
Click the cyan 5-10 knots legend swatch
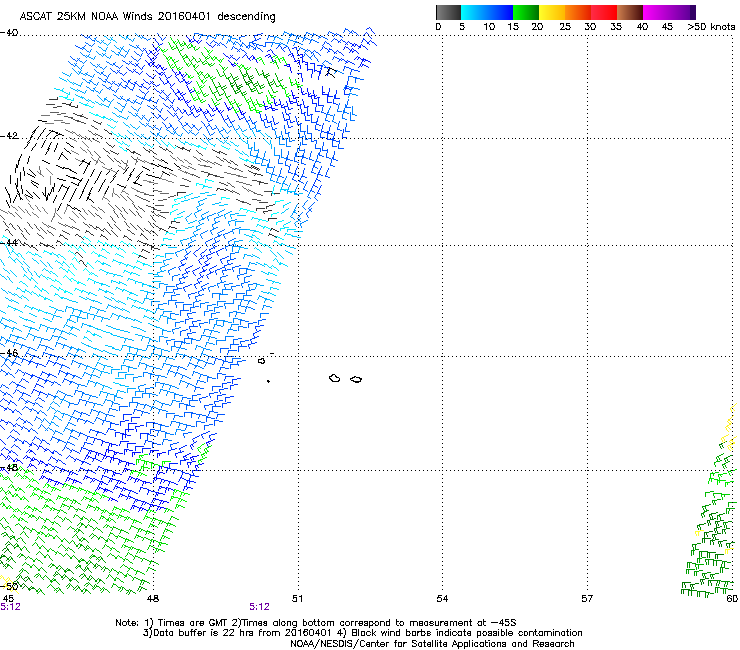(x=473, y=12)
